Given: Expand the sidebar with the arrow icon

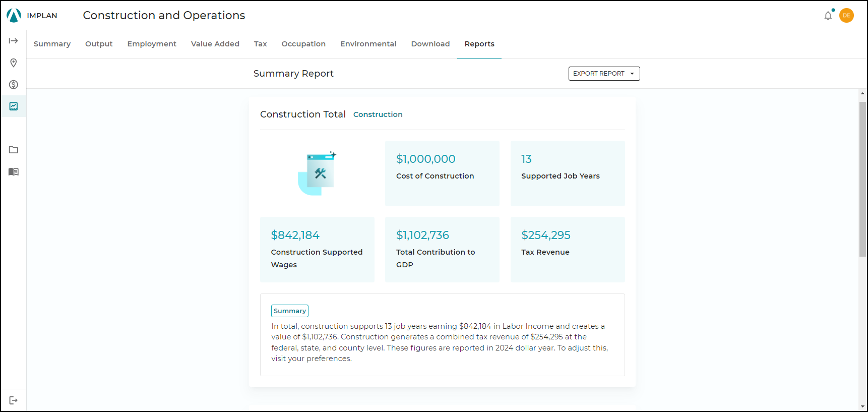Looking at the screenshot, I should tap(14, 41).
